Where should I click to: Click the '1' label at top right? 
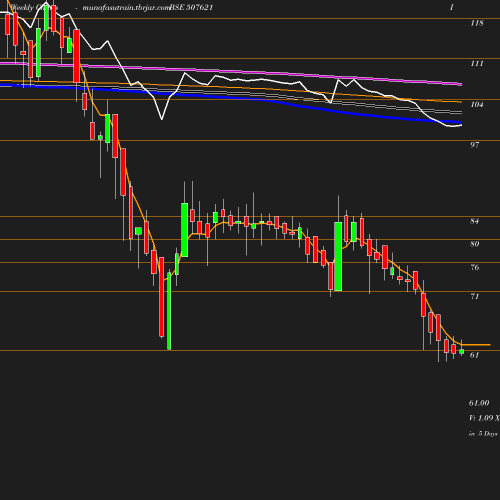(x=452, y=7)
